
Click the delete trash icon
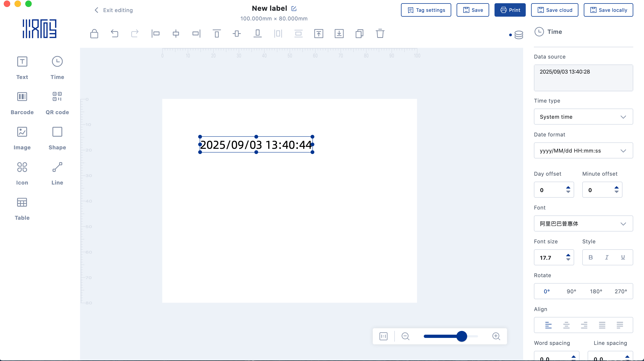[380, 34]
